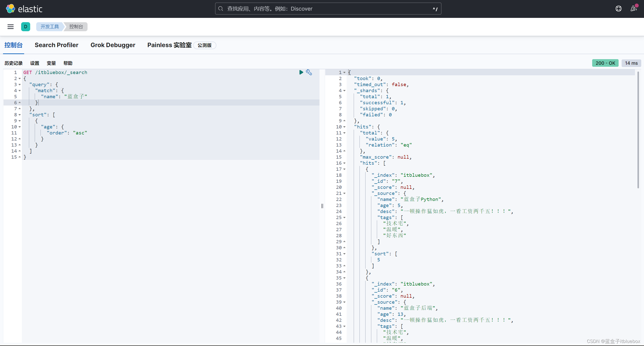Viewport: 644px width, 346px height.
Task: Click the editor/response pane resize divider
Action: pos(322,206)
